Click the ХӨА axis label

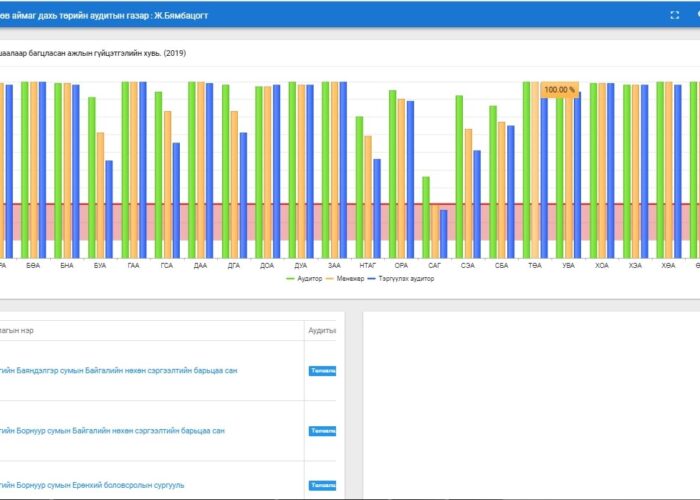coord(668,266)
